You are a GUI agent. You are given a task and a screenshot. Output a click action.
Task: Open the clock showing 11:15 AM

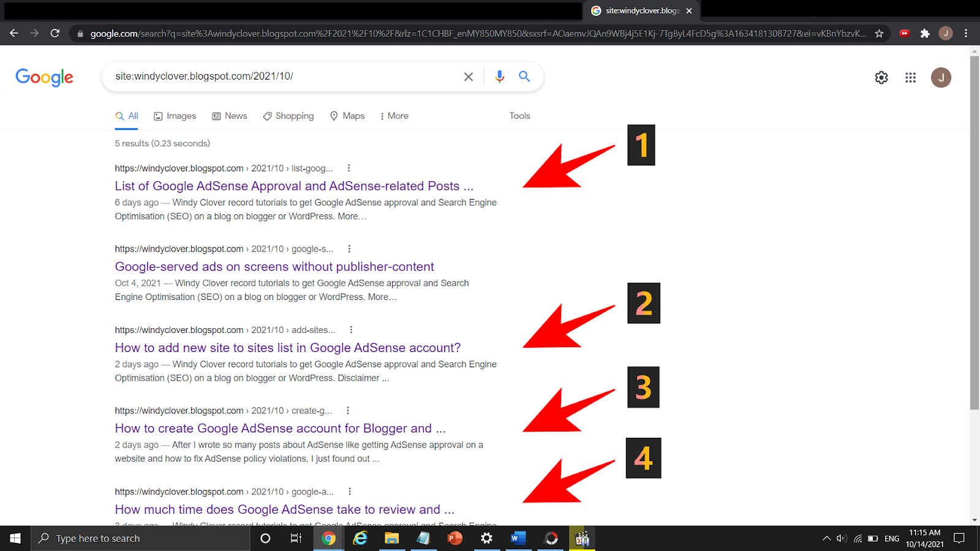click(x=924, y=538)
